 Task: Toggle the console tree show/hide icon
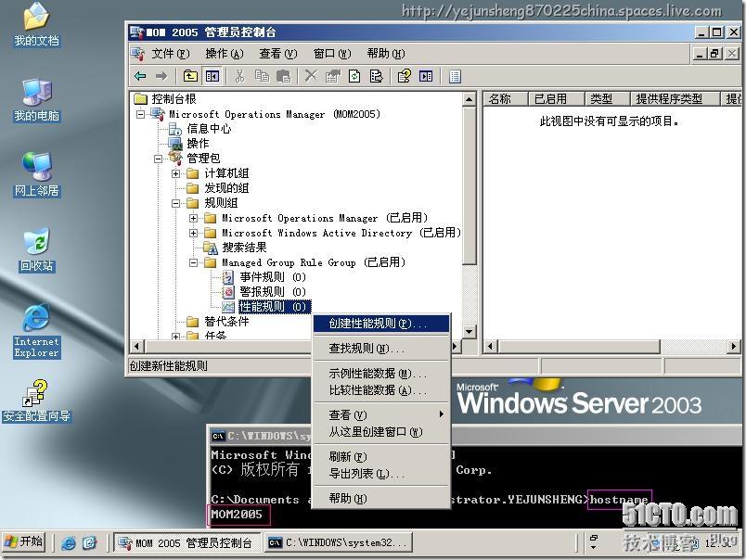(212, 76)
